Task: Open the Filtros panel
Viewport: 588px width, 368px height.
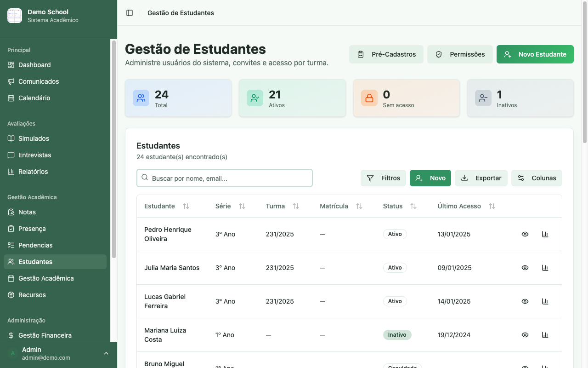Action: coord(383,178)
